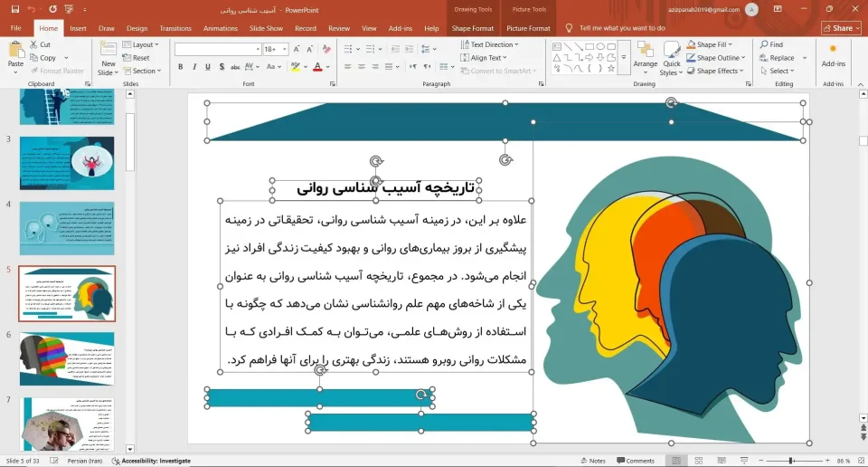The width and height of the screenshot is (868, 467).
Task: Select slide 4 thumbnail
Action: click(67, 228)
